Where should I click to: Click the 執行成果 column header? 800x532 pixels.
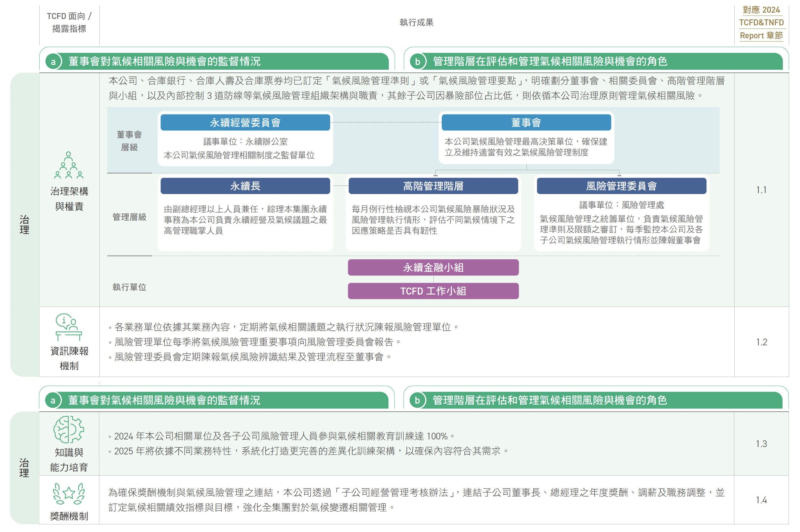pos(416,23)
